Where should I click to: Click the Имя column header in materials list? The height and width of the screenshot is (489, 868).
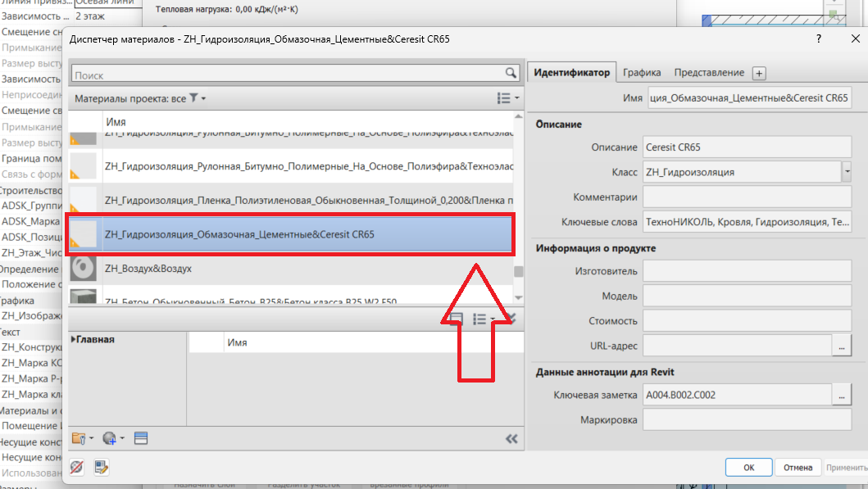point(116,122)
